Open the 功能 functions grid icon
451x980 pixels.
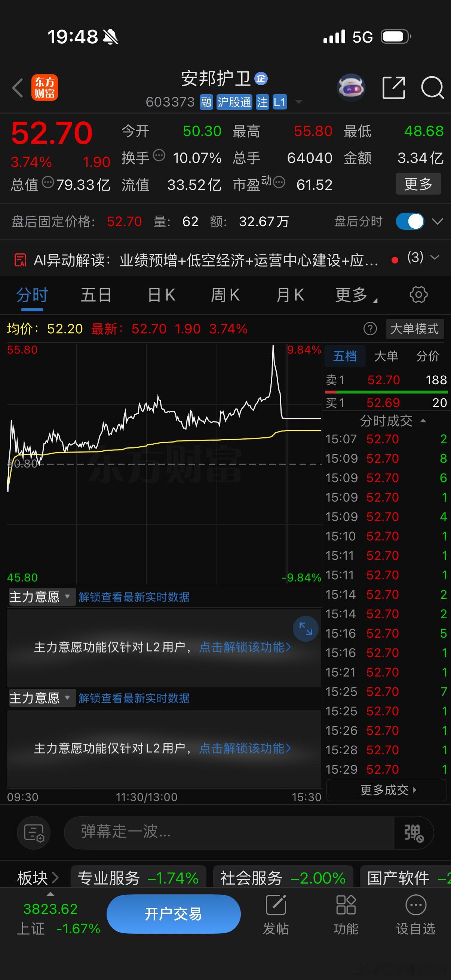click(346, 915)
